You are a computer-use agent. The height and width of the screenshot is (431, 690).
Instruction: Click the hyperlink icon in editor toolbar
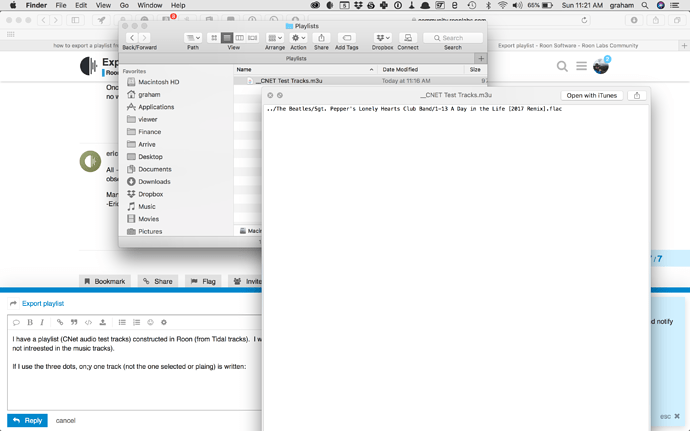point(60,322)
